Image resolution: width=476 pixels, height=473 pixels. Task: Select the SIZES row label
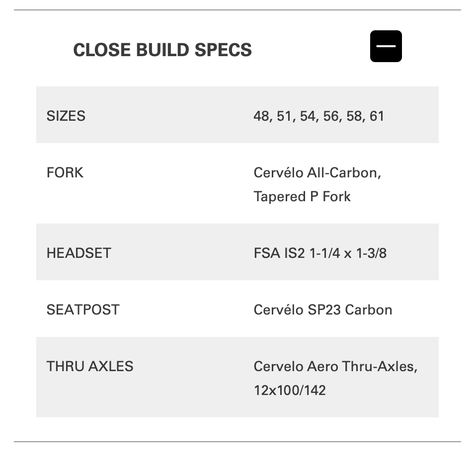(x=66, y=116)
